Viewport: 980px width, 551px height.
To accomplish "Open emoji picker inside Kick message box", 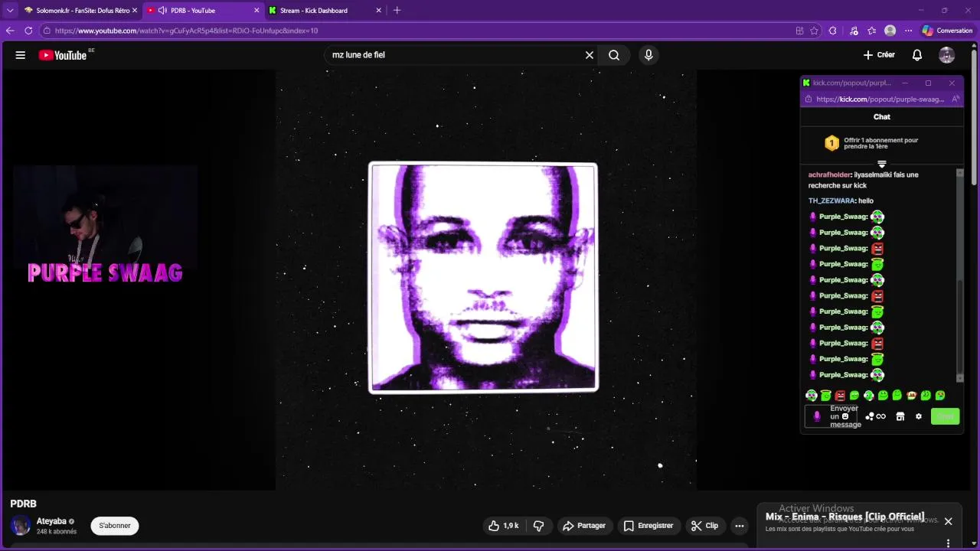I will [x=845, y=416].
